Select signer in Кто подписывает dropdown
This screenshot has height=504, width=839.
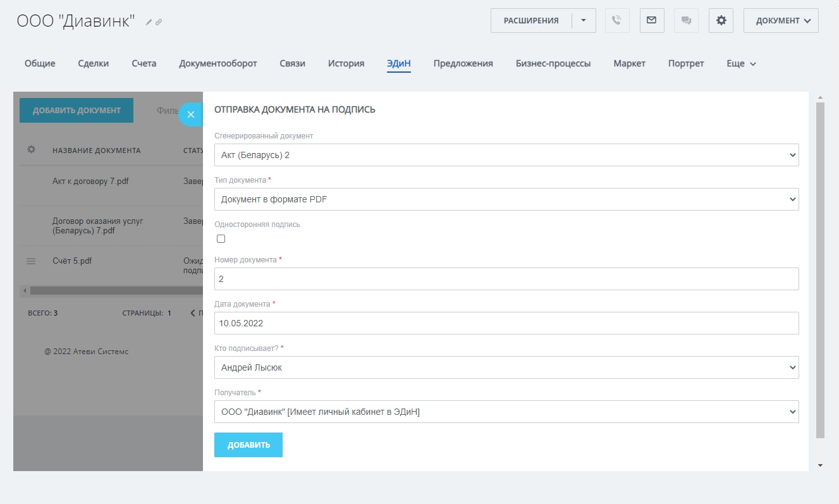point(506,367)
